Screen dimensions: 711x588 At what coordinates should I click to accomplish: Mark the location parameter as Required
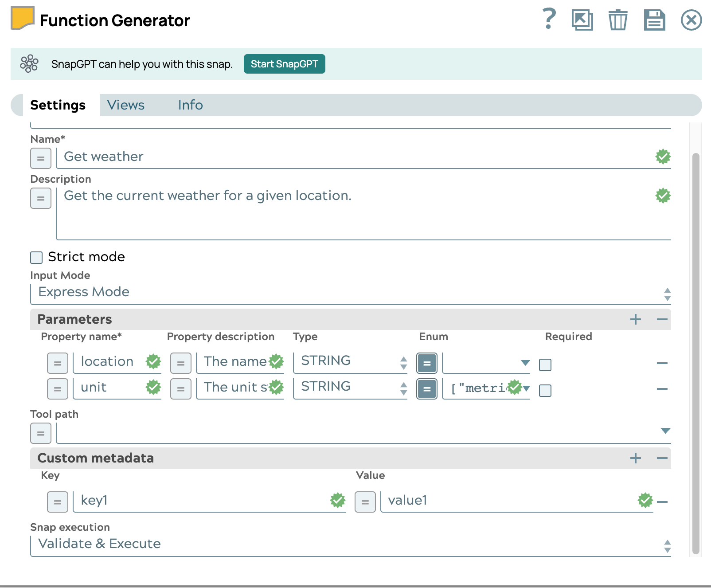(545, 365)
